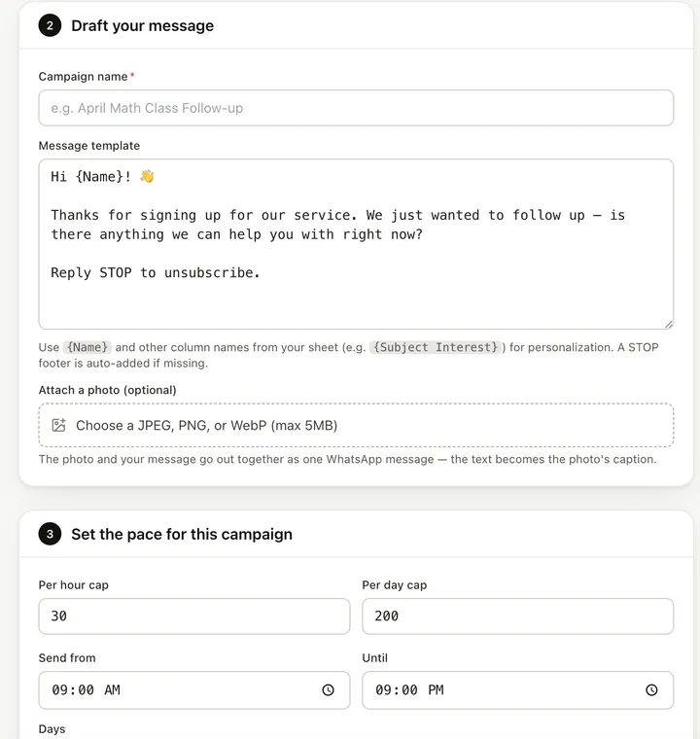This screenshot has width=700, height=739.
Task: Click the {Name} placeholder chip in hint
Action: pyautogui.click(x=87, y=347)
